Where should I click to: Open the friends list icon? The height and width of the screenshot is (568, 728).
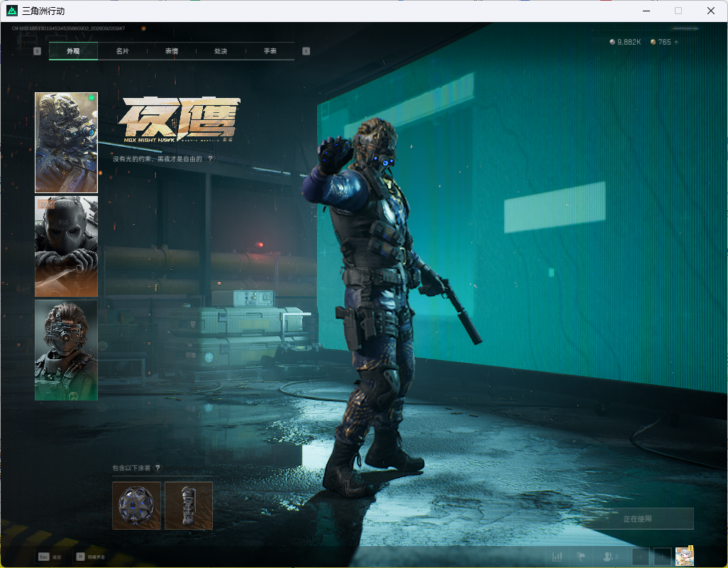(x=610, y=557)
